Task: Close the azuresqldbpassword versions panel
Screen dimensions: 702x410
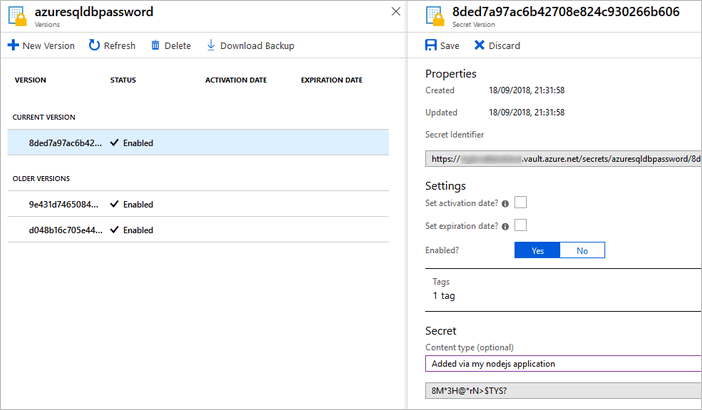Action: 395,12
